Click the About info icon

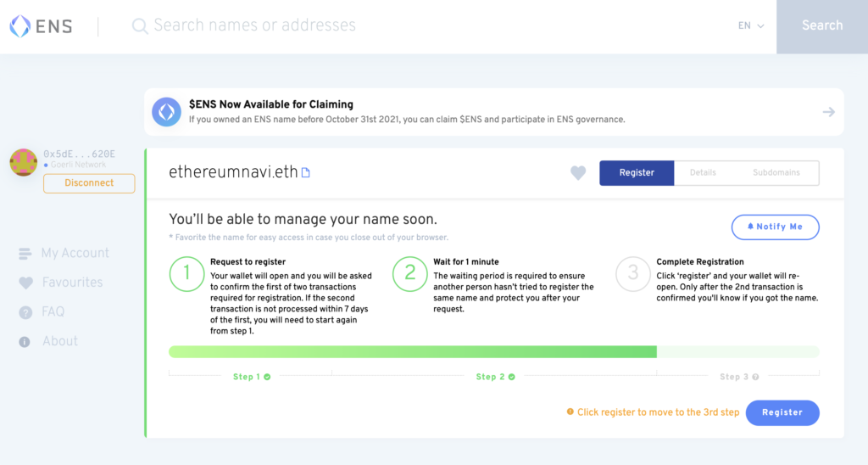click(25, 342)
